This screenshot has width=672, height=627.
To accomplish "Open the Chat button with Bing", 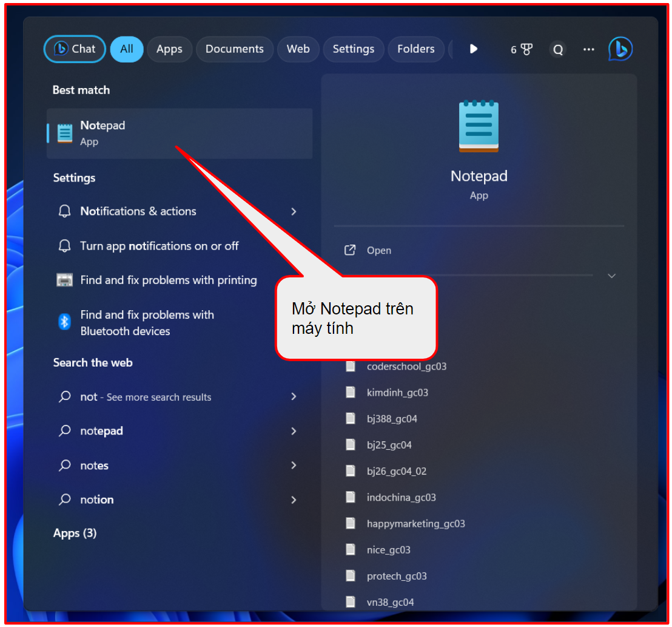I will click(x=75, y=49).
